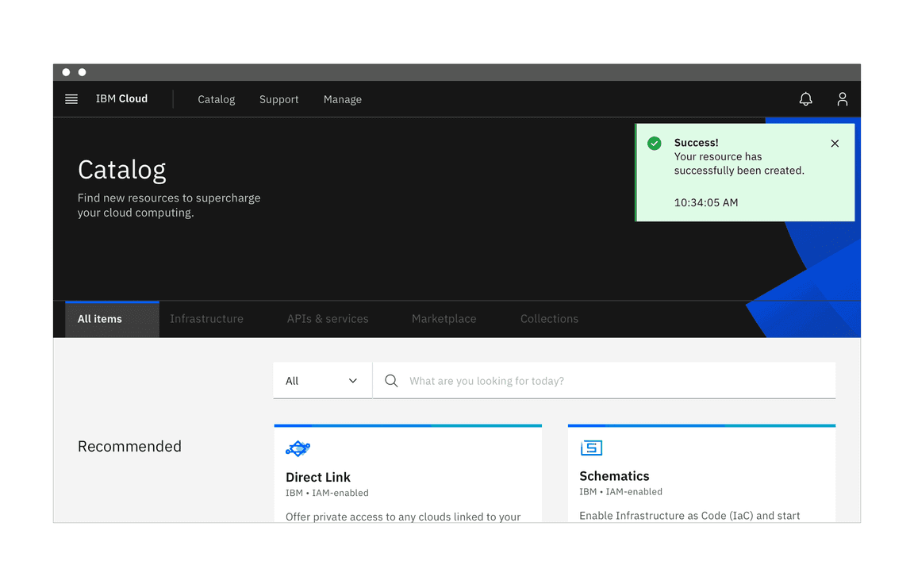The image size is (914, 588).
Task: Click the green success checkmark icon
Action: coord(654,143)
